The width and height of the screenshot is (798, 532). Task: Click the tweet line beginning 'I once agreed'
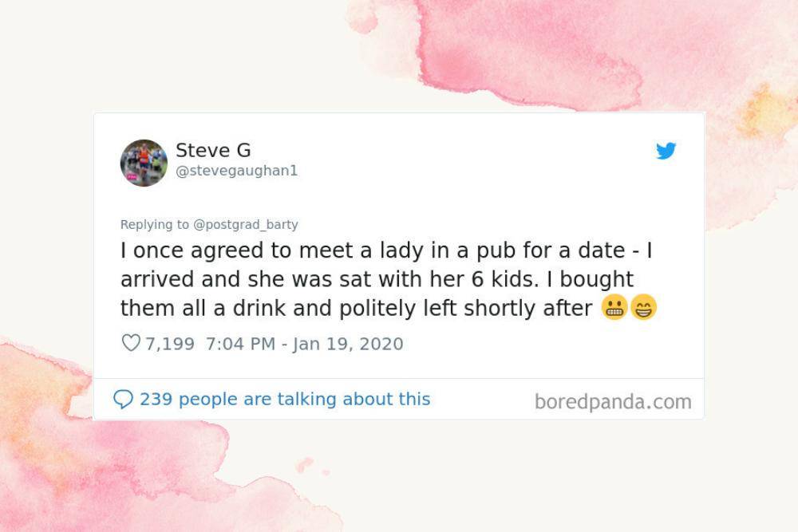[386, 250]
